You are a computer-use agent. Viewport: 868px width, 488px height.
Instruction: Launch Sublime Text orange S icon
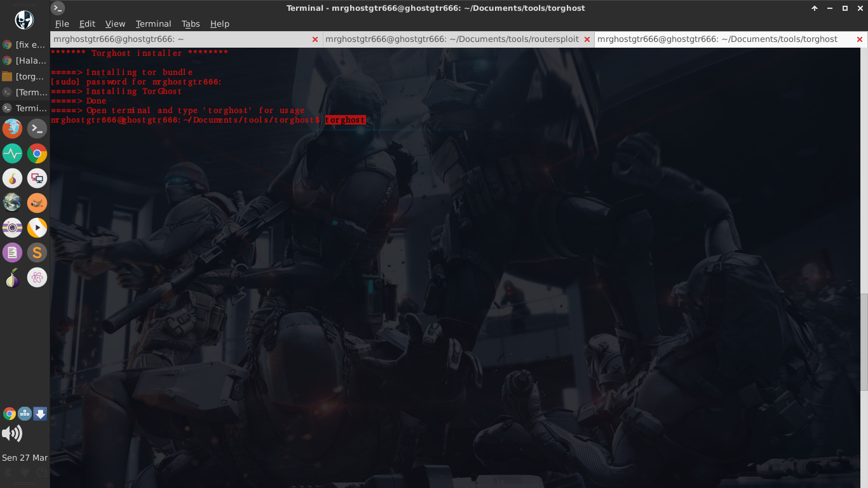pyautogui.click(x=37, y=252)
